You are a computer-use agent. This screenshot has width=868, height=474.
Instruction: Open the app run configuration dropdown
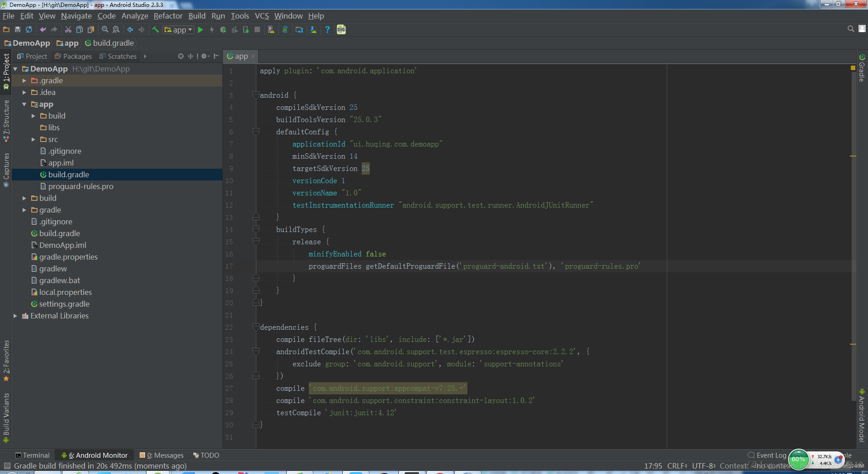click(179, 29)
